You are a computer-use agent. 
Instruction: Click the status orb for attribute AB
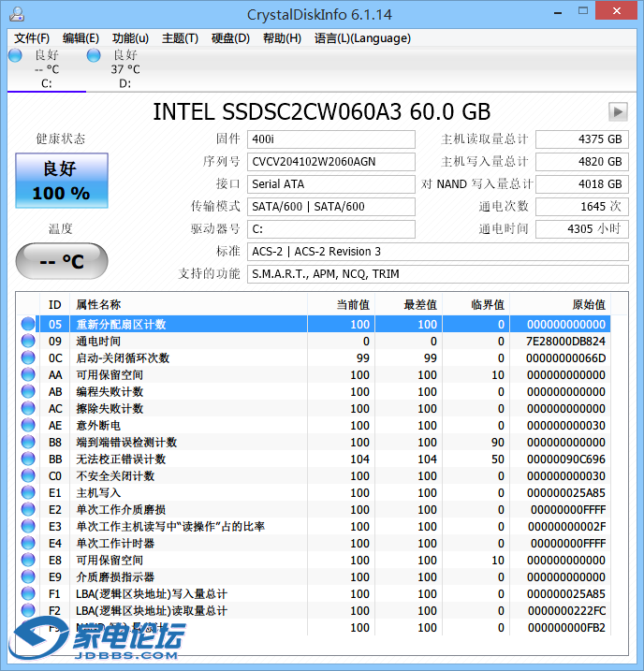pos(28,391)
